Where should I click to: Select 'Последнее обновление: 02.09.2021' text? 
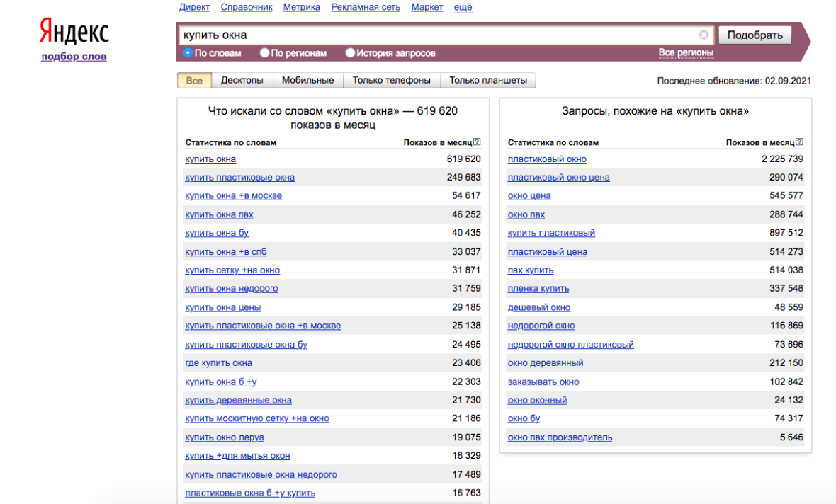coord(734,81)
